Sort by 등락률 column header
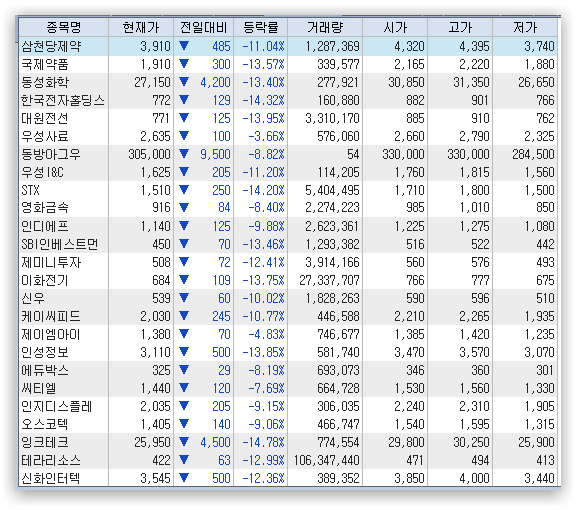Screen dimensions: 576x510 261,28
